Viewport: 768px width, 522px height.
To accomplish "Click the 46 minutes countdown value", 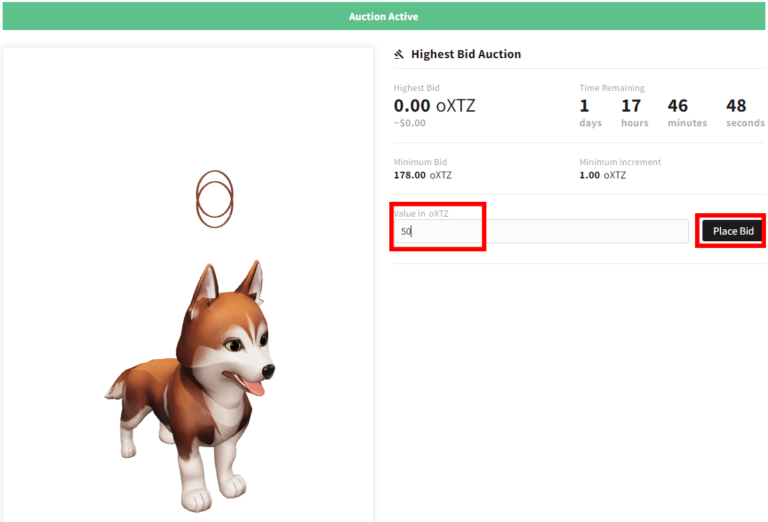I will [677, 106].
